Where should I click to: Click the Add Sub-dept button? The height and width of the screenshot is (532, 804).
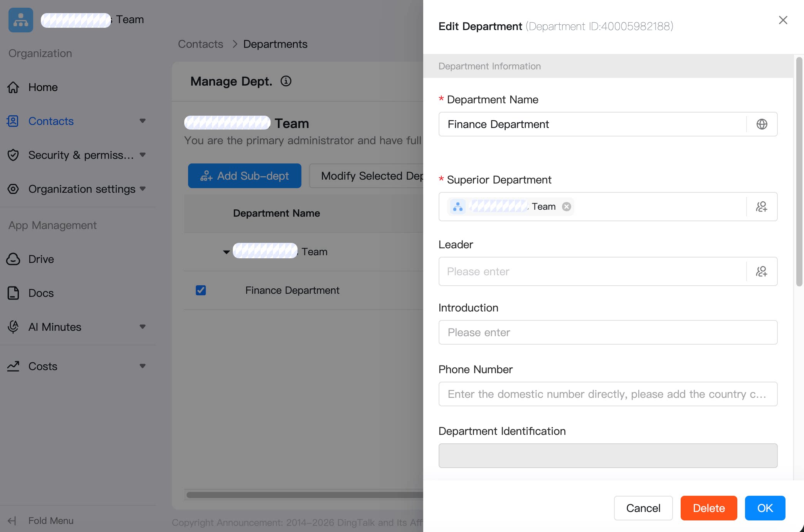pyautogui.click(x=245, y=176)
